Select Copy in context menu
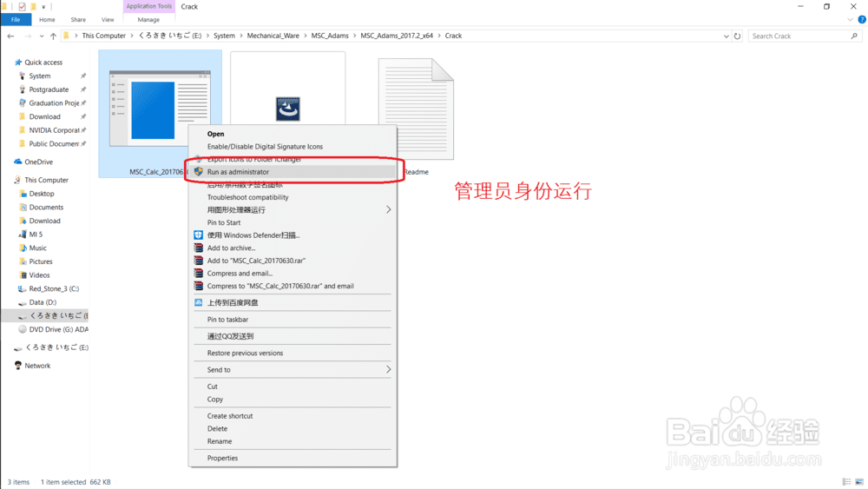Image resolution: width=868 pixels, height=489 pixels. click(293, 400)
